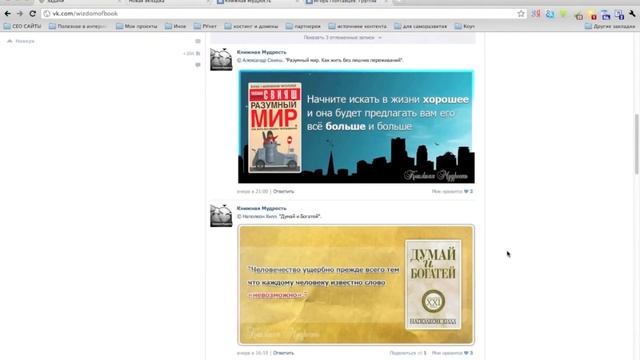
Task: Open the 'для саморазвития' bookmarks folder
Action: pyautogui.click(x=420, y=26)
